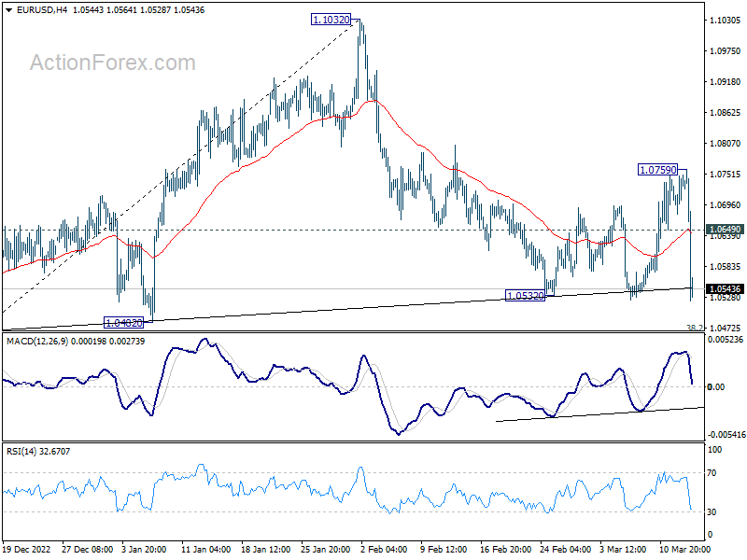This screenshot has height=560, width=747.
Task: Click the 1.08070 price axis value
Action: point(726,144)
